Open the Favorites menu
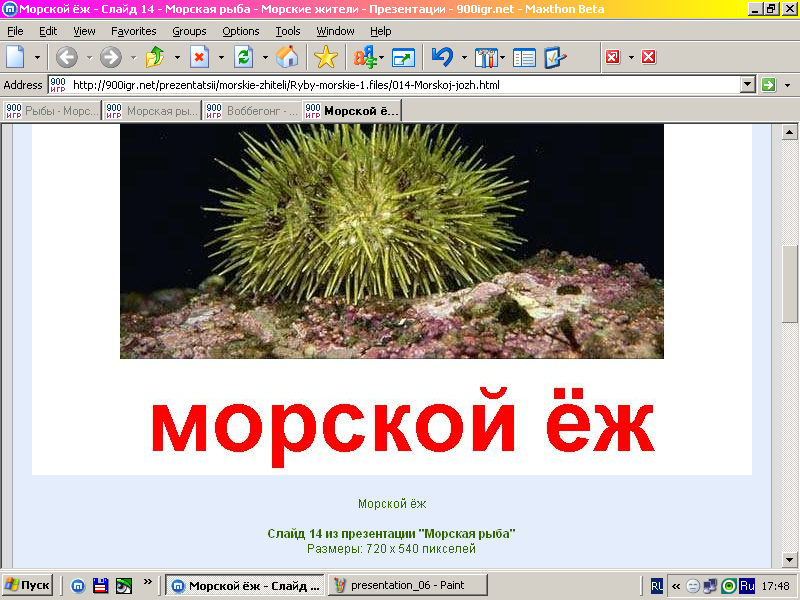800x600 pixels. click(x=133, y=31)
